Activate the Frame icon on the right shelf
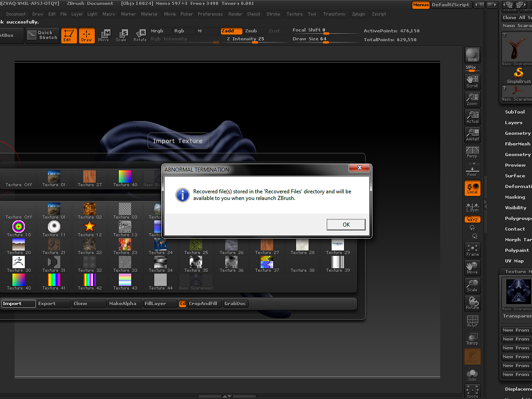This screenshot has width=532, height=399. click(x=472, y=250)
